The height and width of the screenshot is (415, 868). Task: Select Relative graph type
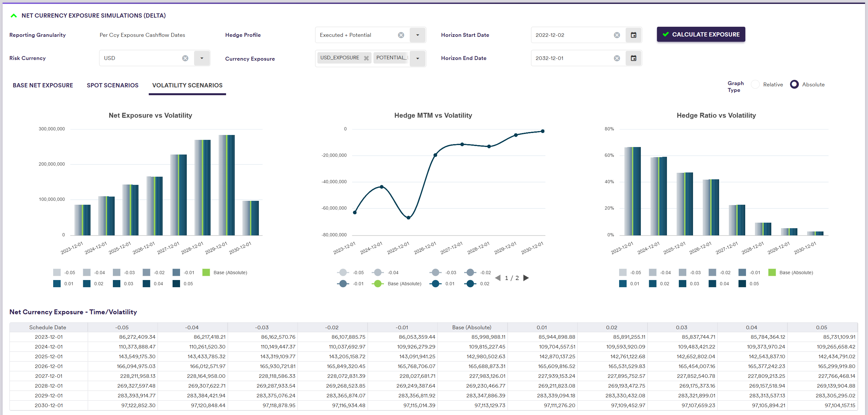coord(755,84)
